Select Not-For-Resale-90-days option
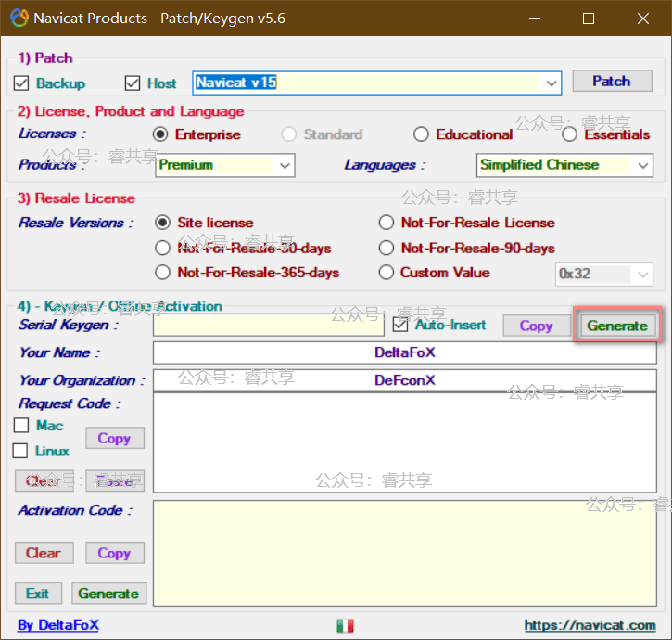This screenshot has height=640, width=672. pos(387,248)
